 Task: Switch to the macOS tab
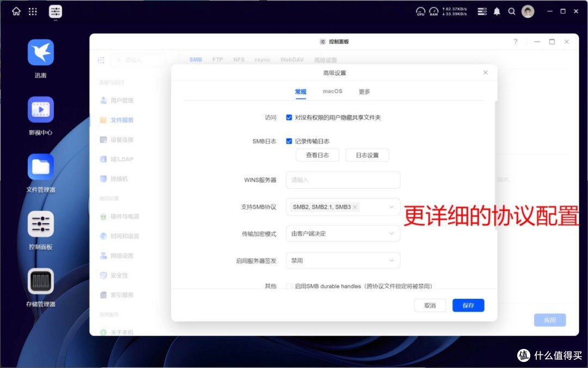tap(333, 91)
